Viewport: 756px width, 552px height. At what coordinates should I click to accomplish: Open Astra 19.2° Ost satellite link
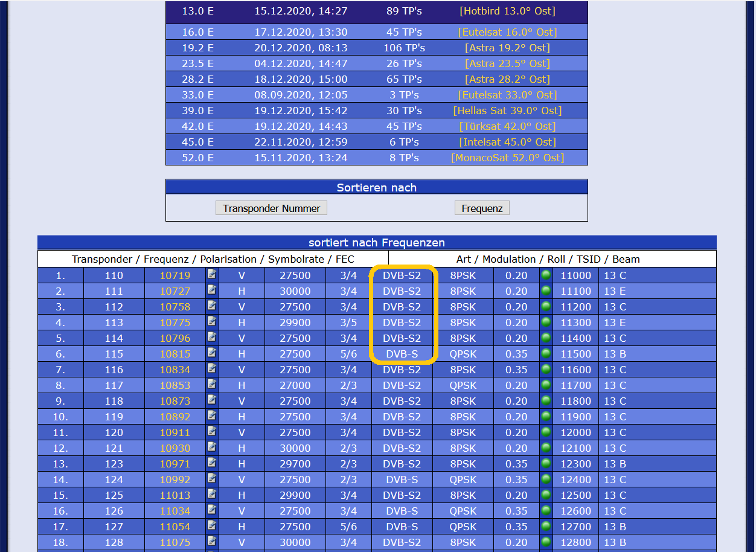(507, 48)
